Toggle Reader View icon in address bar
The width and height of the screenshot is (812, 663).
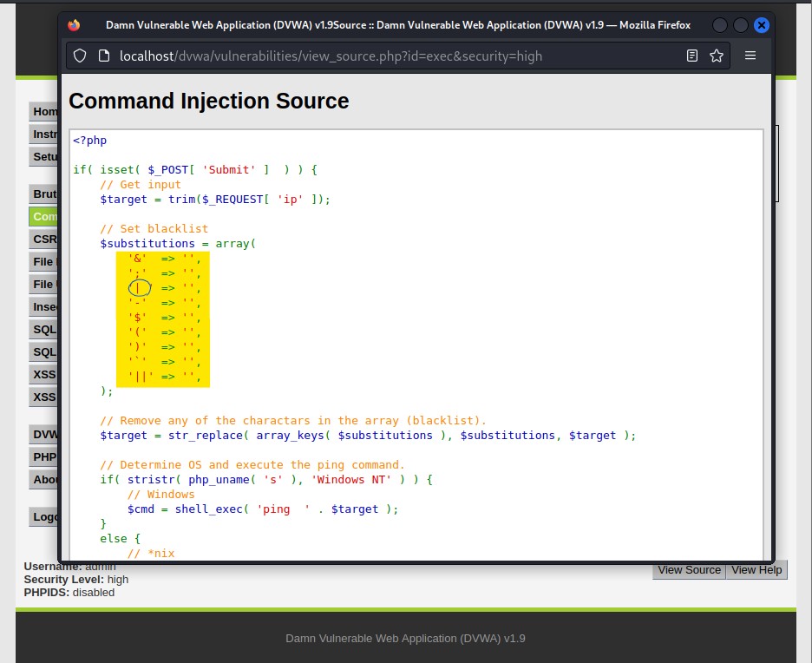[692, 56]
